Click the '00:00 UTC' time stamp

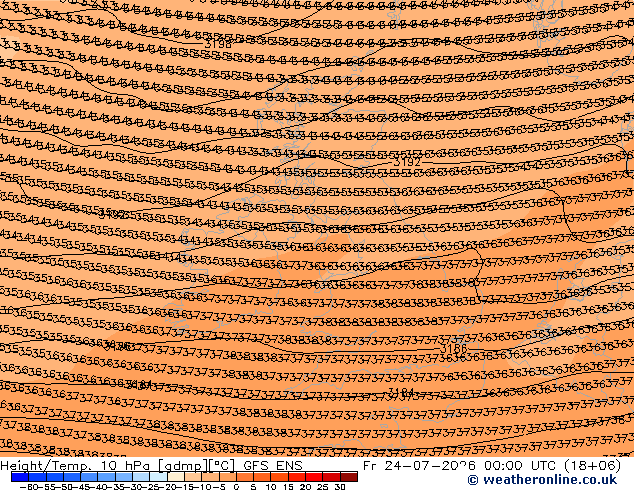tap(521, 466)
